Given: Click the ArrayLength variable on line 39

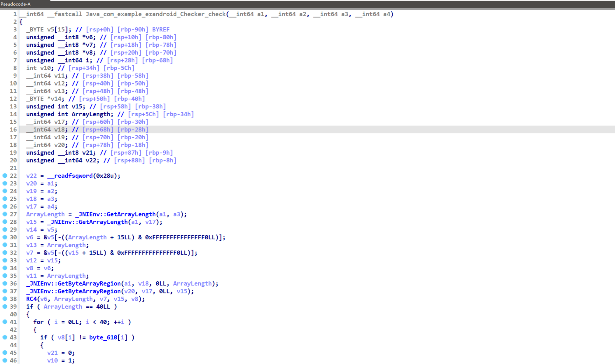Looking at the screenshot, I should 63,307.
